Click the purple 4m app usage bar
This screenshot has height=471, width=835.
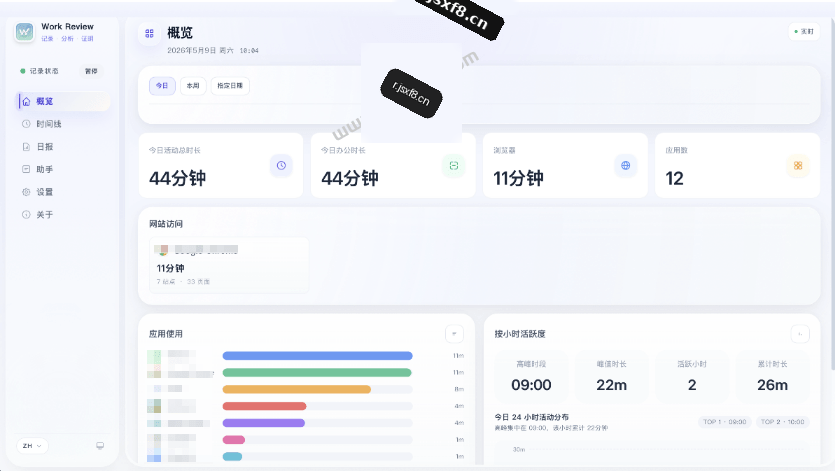pos(264,423)
